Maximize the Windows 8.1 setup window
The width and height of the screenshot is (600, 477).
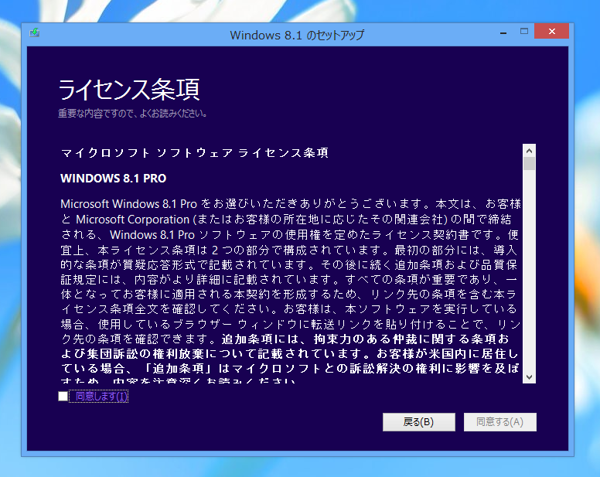pyautogui.click(x=524, y=31)
